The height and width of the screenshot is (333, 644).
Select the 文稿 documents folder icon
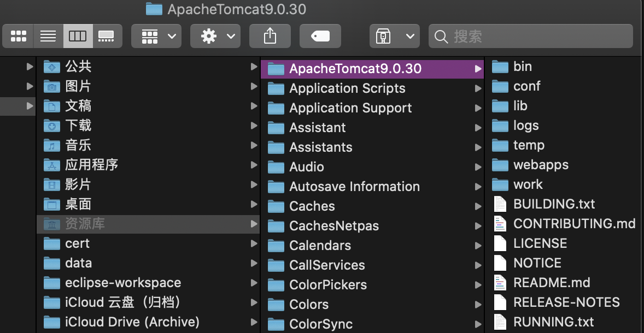click(x=52, y=106)
